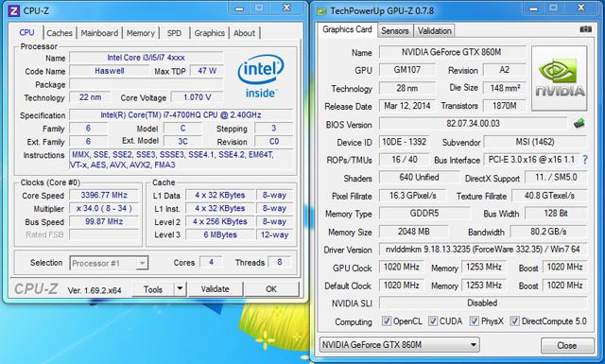Click the BIOS save chip icon

point(579,124)
